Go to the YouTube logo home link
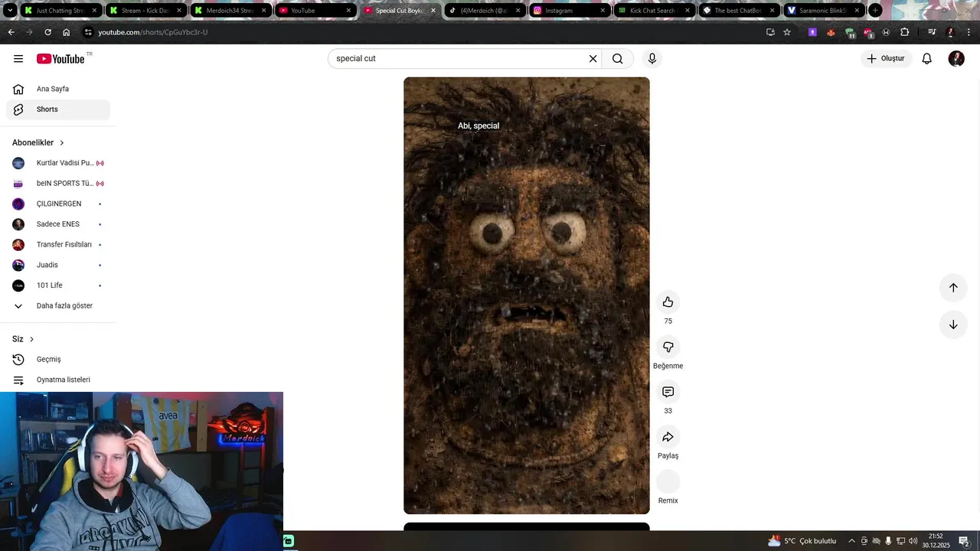This screenshot has height=551, width=980. coord(60,59)
